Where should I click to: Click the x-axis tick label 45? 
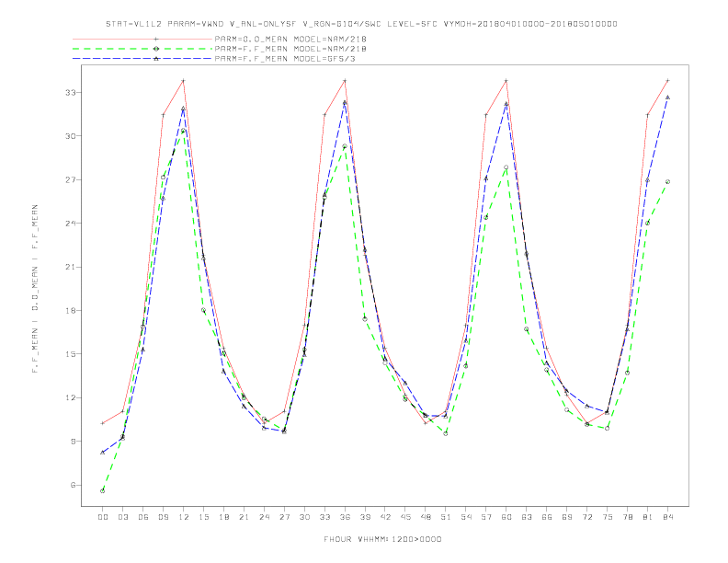click(405, 517)
